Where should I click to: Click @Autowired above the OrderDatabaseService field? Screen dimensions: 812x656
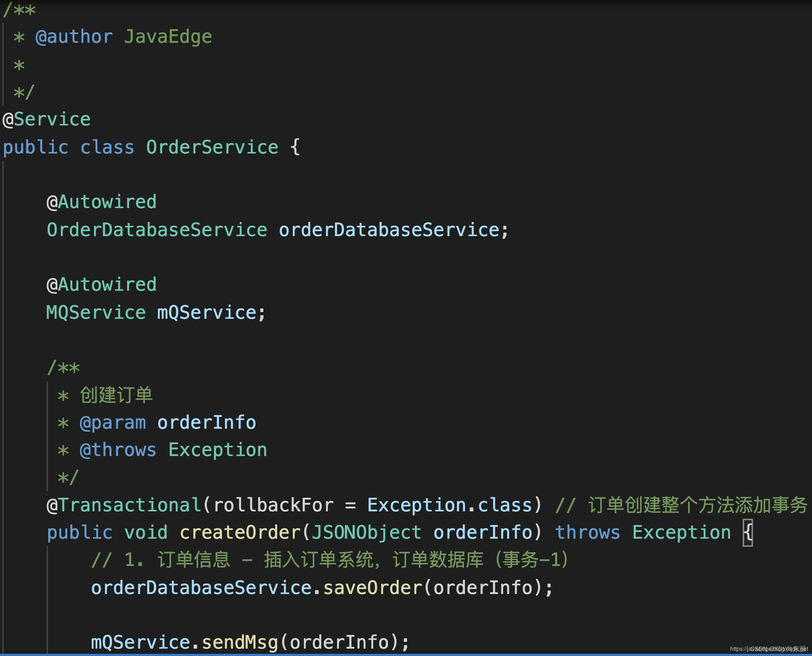coord(101,202)
